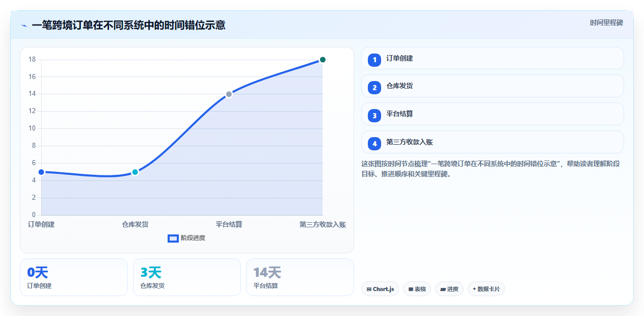The width and height of the screenshot is (644, 316).
Task: Click the number 4 badge for 第三方收款入账
Action: point(374,144)
